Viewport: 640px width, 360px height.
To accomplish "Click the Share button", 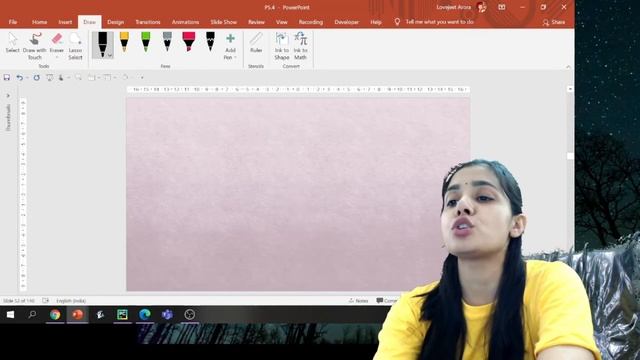I will tap(554, 22).
